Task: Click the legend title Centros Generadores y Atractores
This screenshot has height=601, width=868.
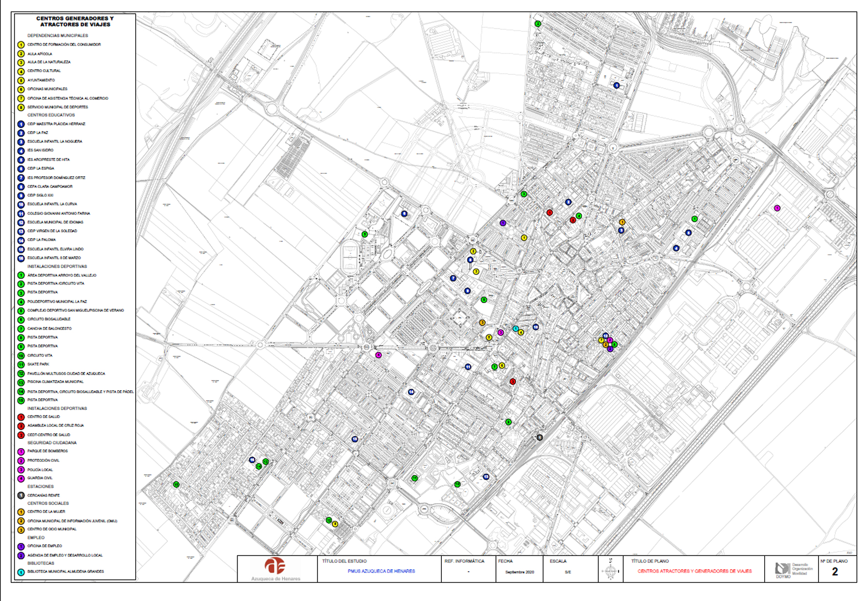Action: coord(75,22)
